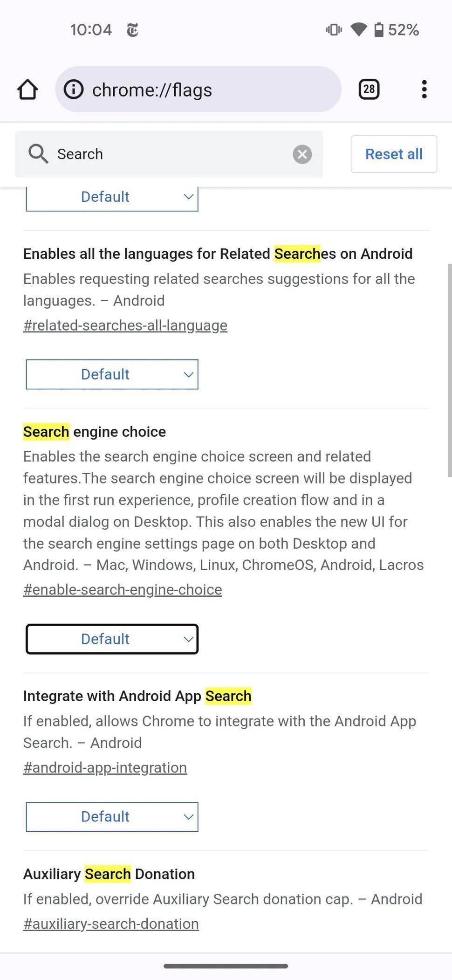Open the #android-app-integration link
Screen dimensions: 452x980
[104, 767]
